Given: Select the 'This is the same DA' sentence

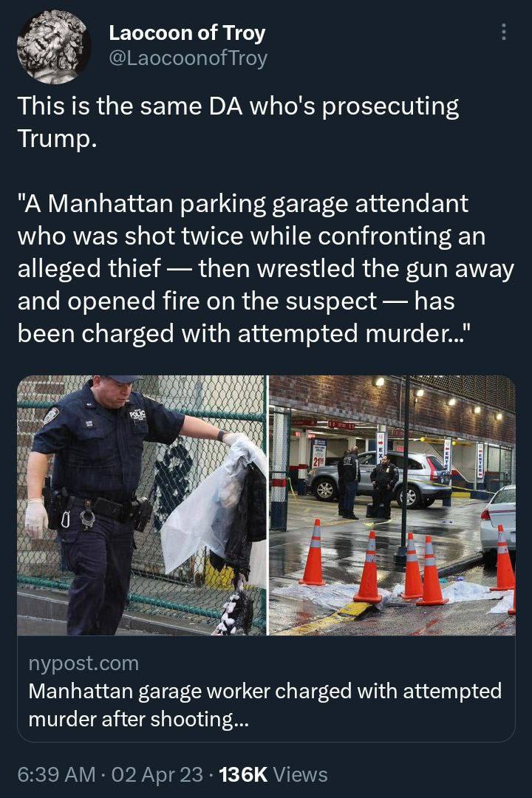Looking at the screenshot, I should [x=238, y=122].
